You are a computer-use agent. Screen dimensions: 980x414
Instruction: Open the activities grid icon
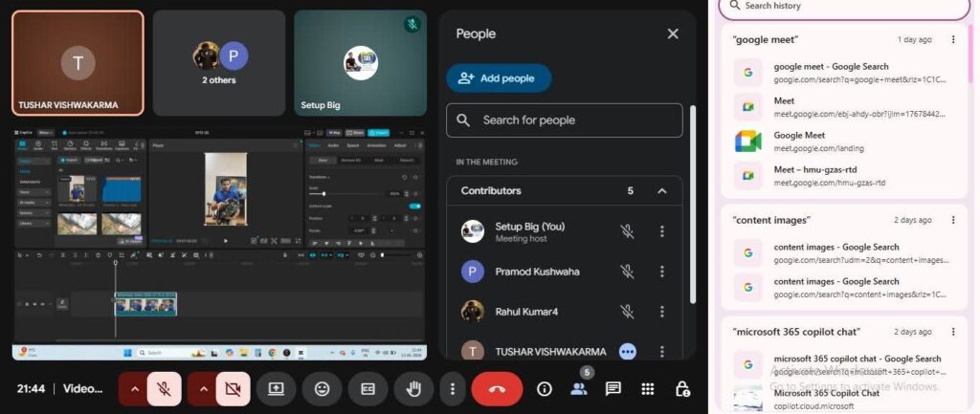[x=648, y=389]
